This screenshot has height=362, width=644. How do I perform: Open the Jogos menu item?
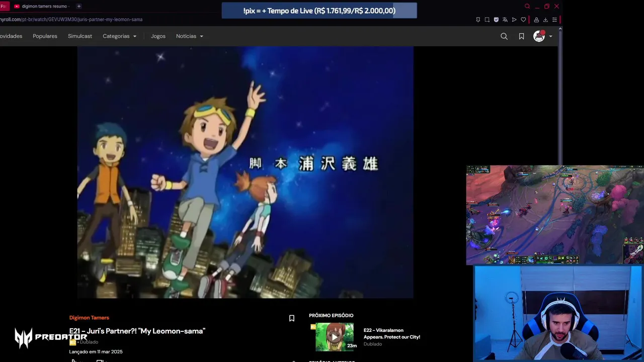158,36
